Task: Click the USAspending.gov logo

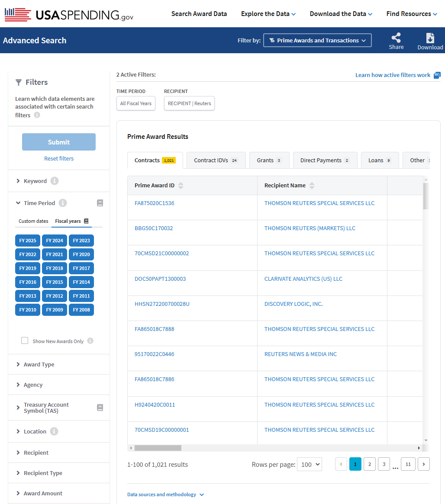Action: (x=69, y=14)
